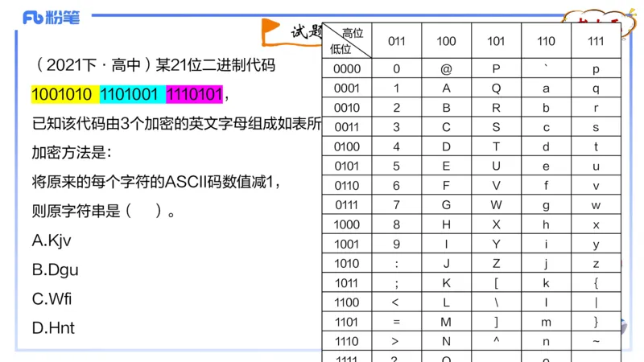644x362 pixels.
Task: Click column header 101
Action: pos(496,41)
